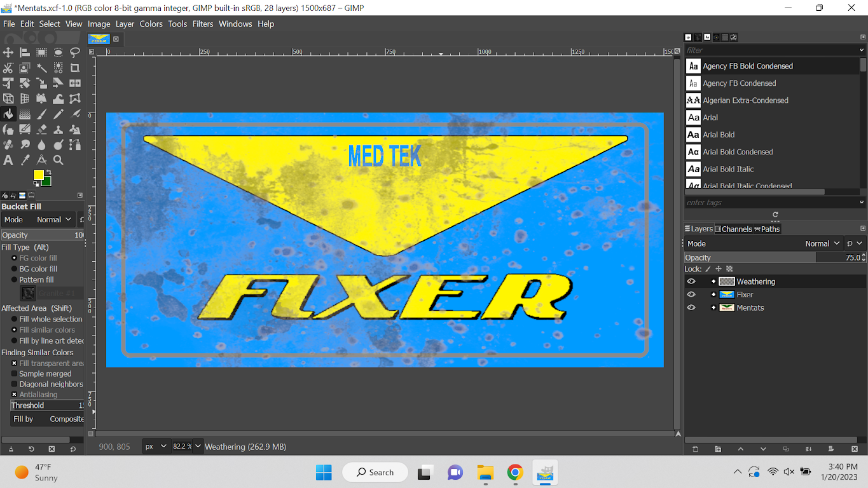The width and height of the screenshot is (868, 488).
Task: Enable Sample merged checkbox
Action: pos(41,374)
